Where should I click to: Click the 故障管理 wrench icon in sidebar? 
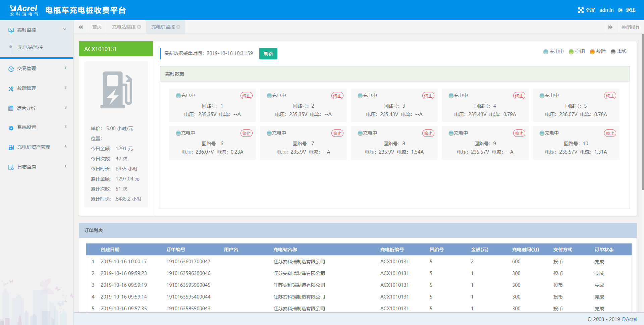pyautogui.click(x=11, y=89)
